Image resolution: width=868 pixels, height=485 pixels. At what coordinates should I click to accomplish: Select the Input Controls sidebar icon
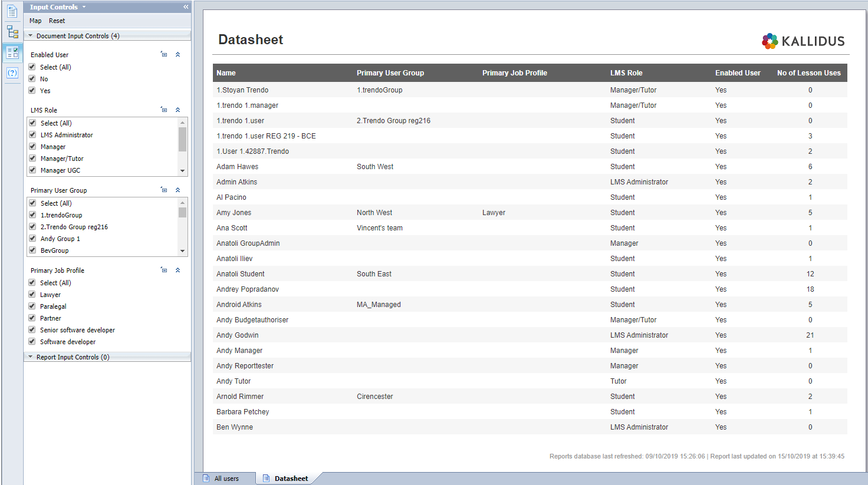(12, 52)
